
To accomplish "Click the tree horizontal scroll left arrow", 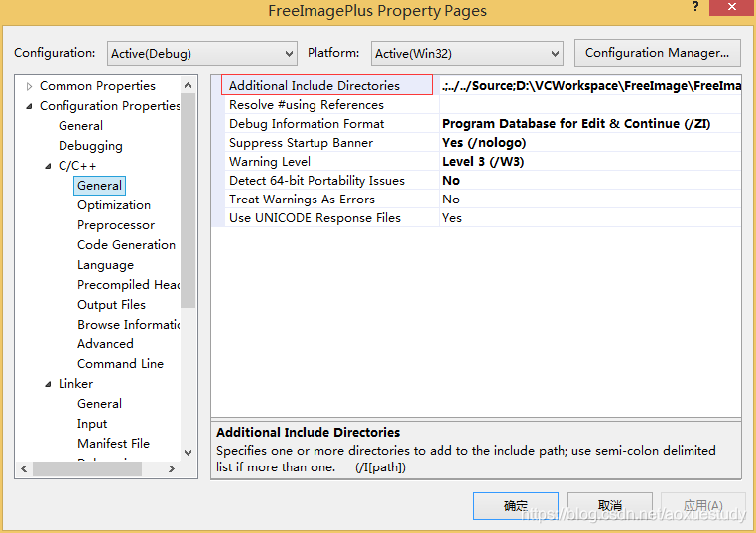I will [x=24, y=468].
